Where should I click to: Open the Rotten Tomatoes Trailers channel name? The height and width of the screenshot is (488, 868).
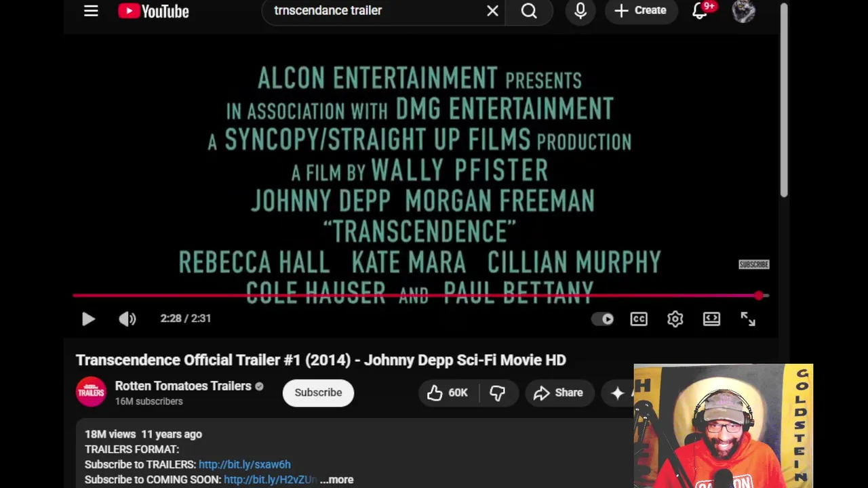(x=183, y=386)
